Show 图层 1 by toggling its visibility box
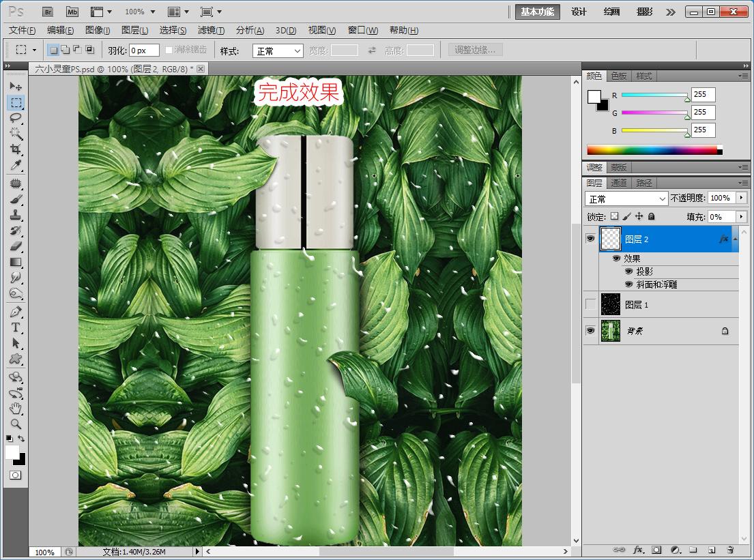 pyautogui.click(x=590, y=305)
